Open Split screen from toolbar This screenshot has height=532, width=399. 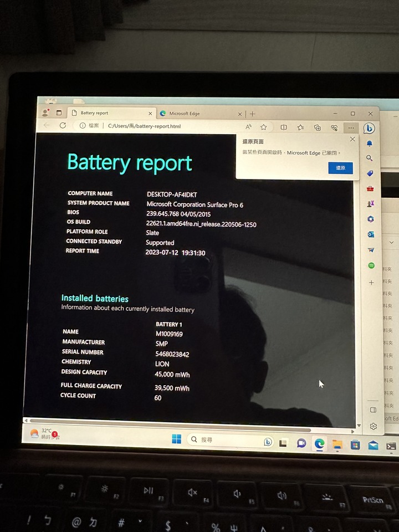284,127
